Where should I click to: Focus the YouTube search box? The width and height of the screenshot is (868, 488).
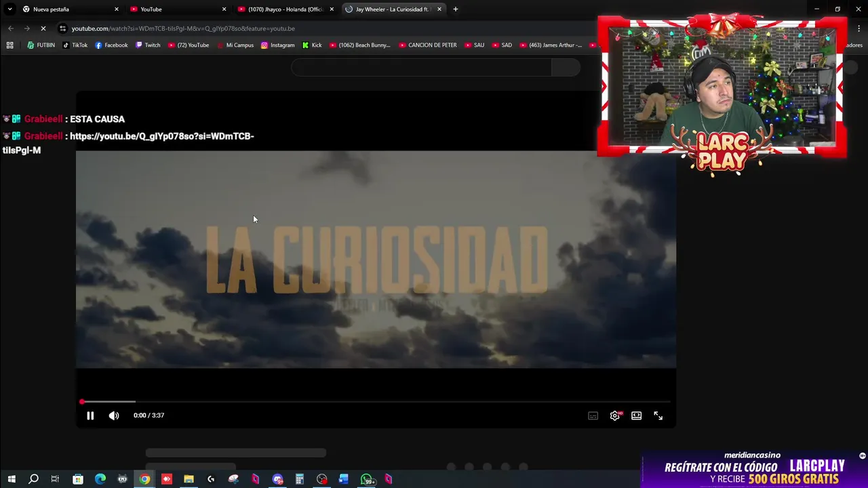coord(421,67)
